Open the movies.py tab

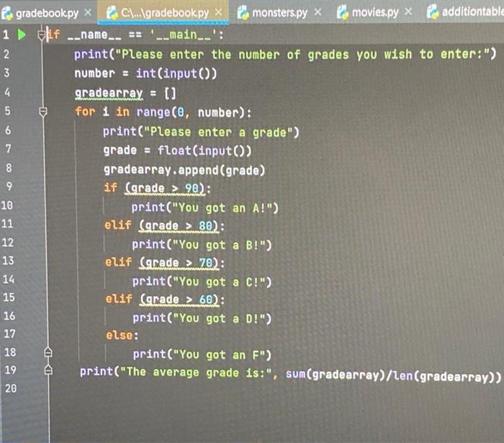(375, 12)
